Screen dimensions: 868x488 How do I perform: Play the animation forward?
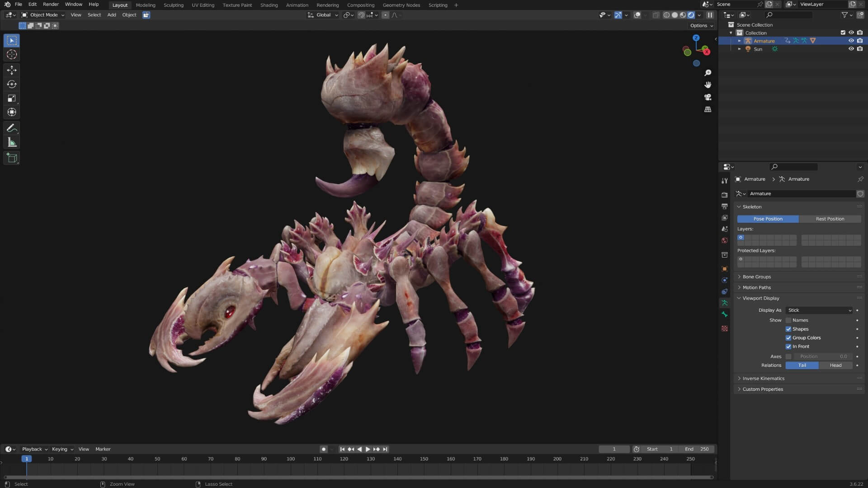coord(368,449)
